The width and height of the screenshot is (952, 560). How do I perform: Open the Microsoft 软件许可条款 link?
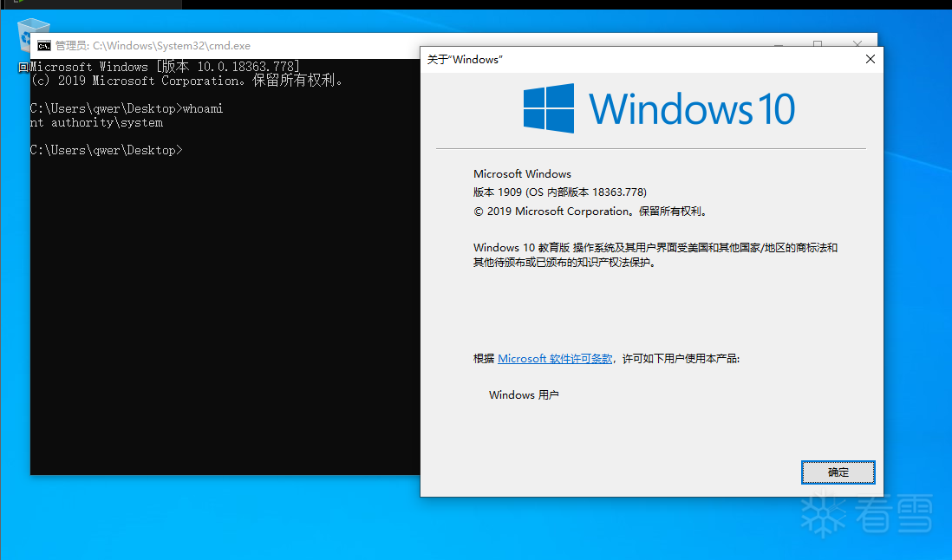[x=555, y=359]
